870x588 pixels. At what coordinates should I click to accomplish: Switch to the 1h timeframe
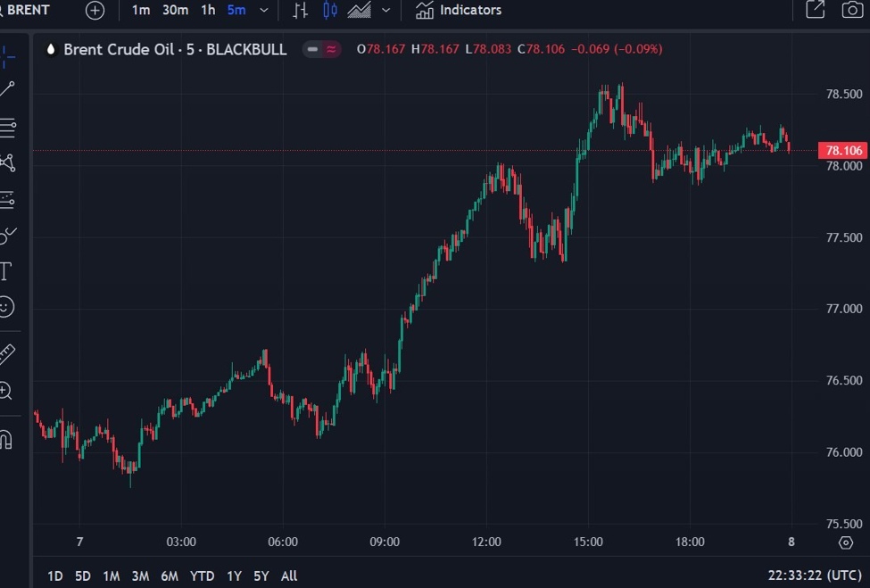tap(207, 11)
